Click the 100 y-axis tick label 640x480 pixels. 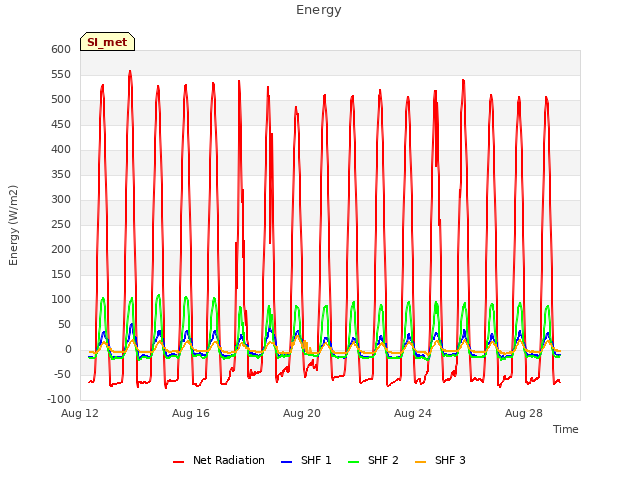point(61,300)
